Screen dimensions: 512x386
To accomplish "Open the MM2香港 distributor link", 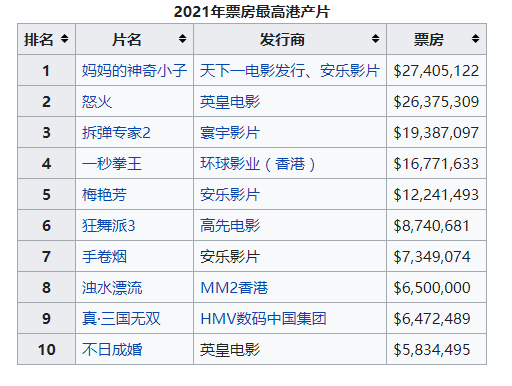I will pos(234,288).
